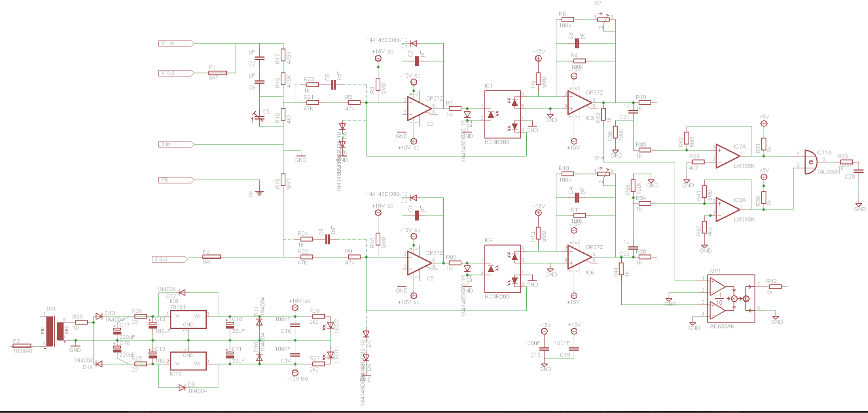Select resistor R19 at IC3 output
The image size is (868, 413).
[x=645, y=102]
